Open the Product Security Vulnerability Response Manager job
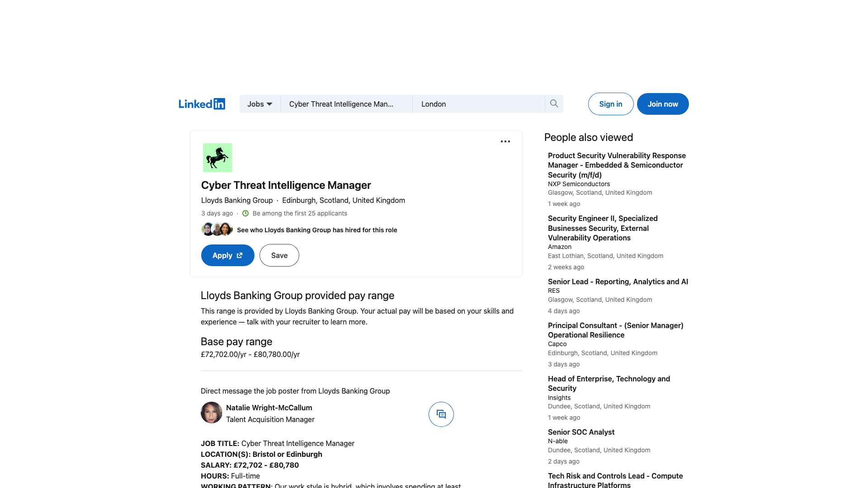Viewport: 868px width, 488px height. [617, 165]
